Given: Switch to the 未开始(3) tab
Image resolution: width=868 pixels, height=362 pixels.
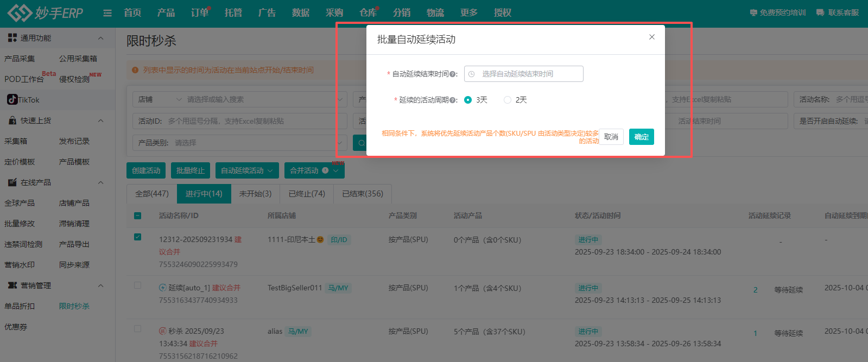Looking at the screenshot, I should [255, 194].
